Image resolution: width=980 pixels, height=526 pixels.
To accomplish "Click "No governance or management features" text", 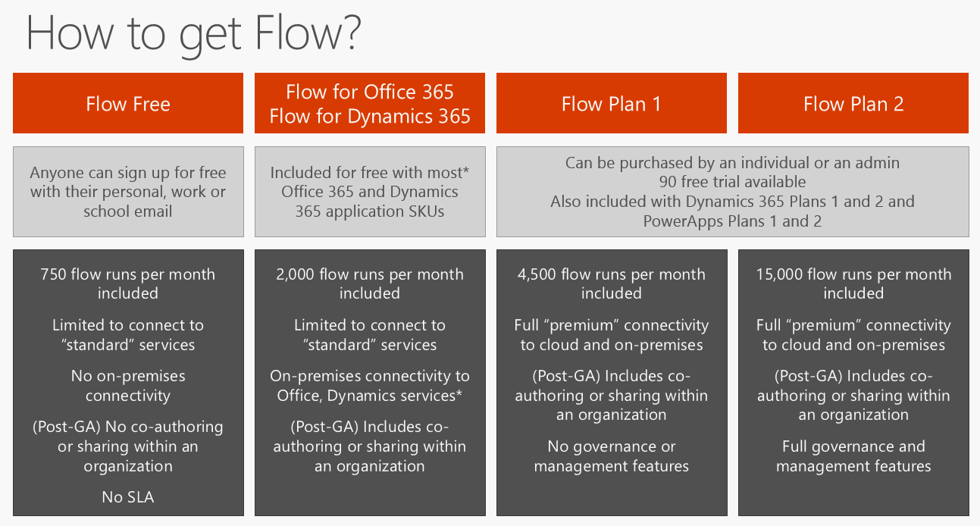I will coord(611,456).
